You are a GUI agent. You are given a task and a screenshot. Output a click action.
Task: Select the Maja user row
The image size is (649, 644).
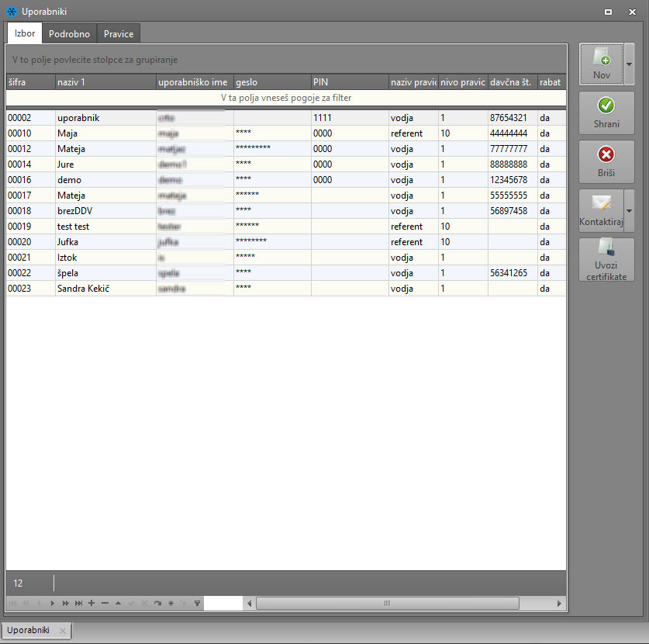point(286,133)
